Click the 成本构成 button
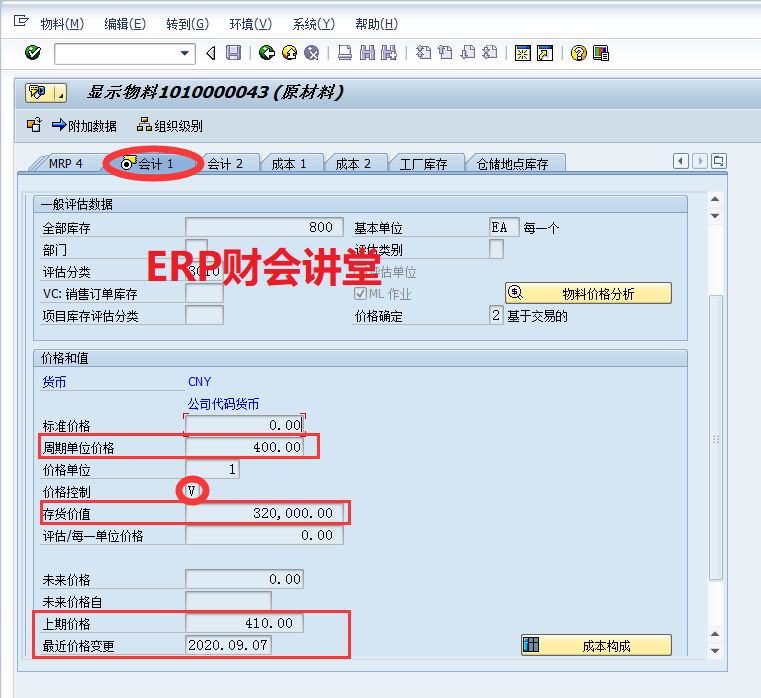Image resolution: width=761 pixels, height=698 pixels. click(x=596, y=646)
